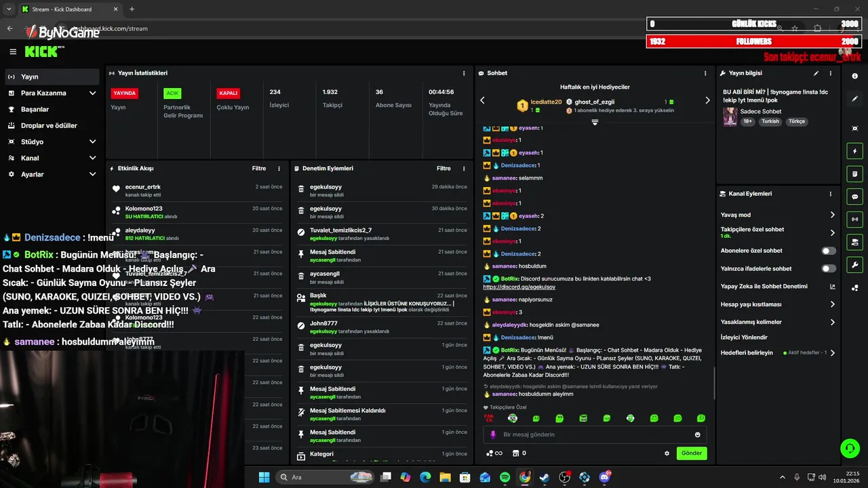Image resolution: width=868 pixels, height=488 pixels.
Task: Open a new browser tab
Action: tap(132, 9)
